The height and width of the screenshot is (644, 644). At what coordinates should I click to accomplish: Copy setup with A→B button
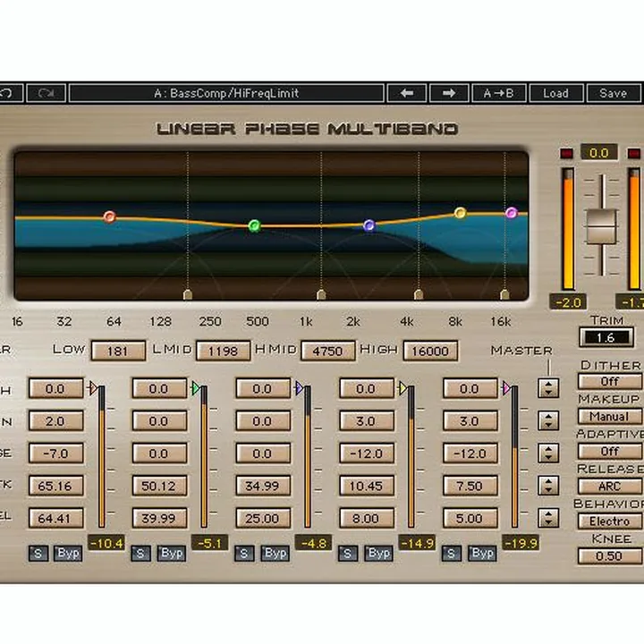click(x=499, y=93)
